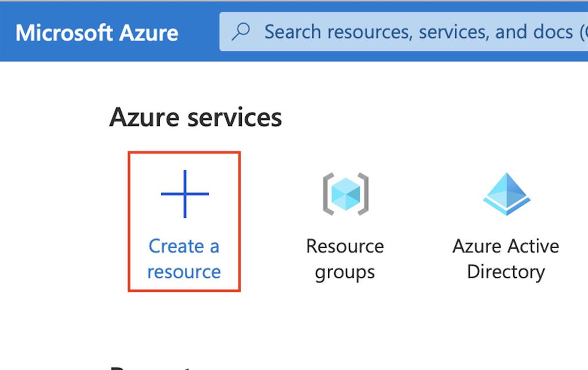588x370 pixels.
Task: Click the Resource groups label
Action: coord(345,259)
